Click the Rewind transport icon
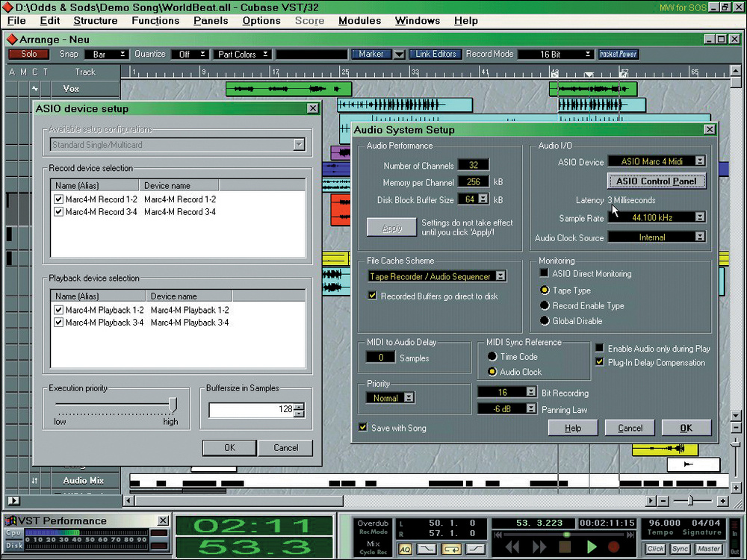Viewport: 747px width, 560px height. pos(512,547)
